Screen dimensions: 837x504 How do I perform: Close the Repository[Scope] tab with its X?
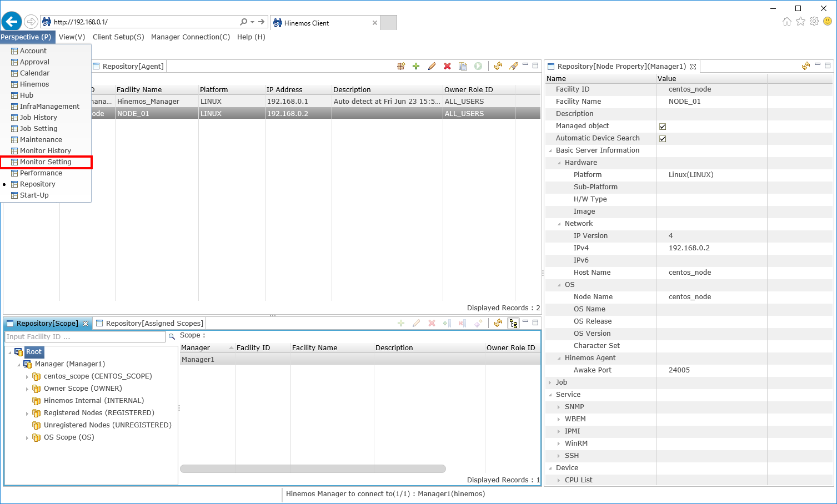(x=86, y=324)
